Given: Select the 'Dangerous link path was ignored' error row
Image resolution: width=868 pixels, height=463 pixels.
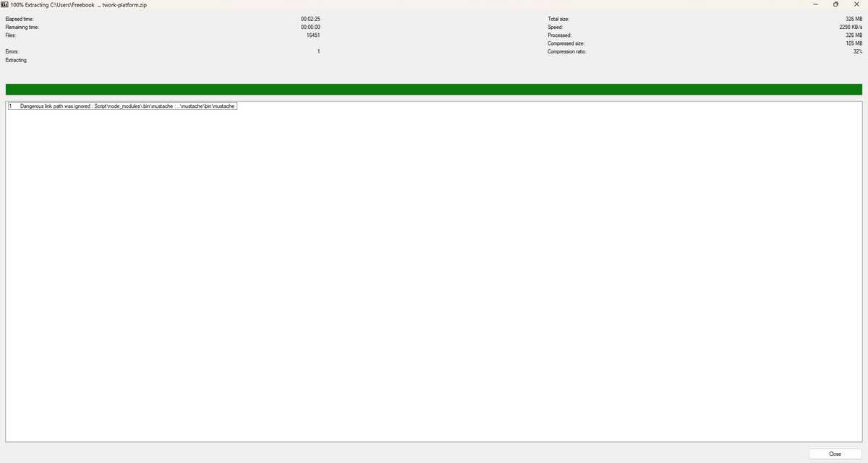Looking at the screenshot, I should pyautogui.click(x=128, y=106).
